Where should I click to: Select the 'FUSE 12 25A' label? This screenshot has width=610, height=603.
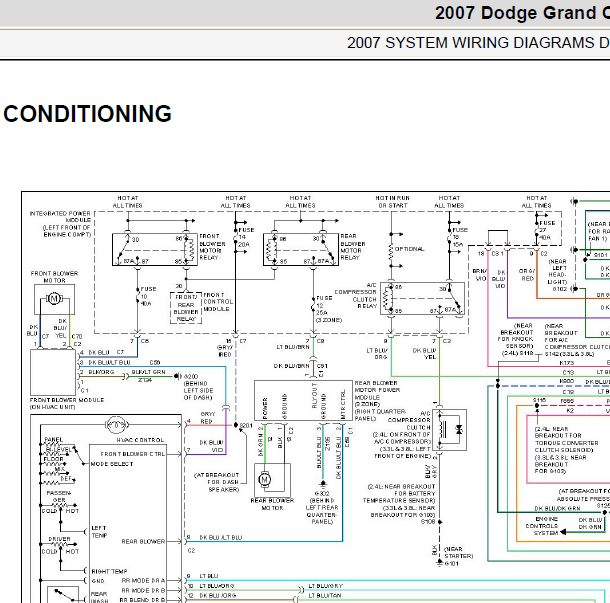(x=324, y=305)
